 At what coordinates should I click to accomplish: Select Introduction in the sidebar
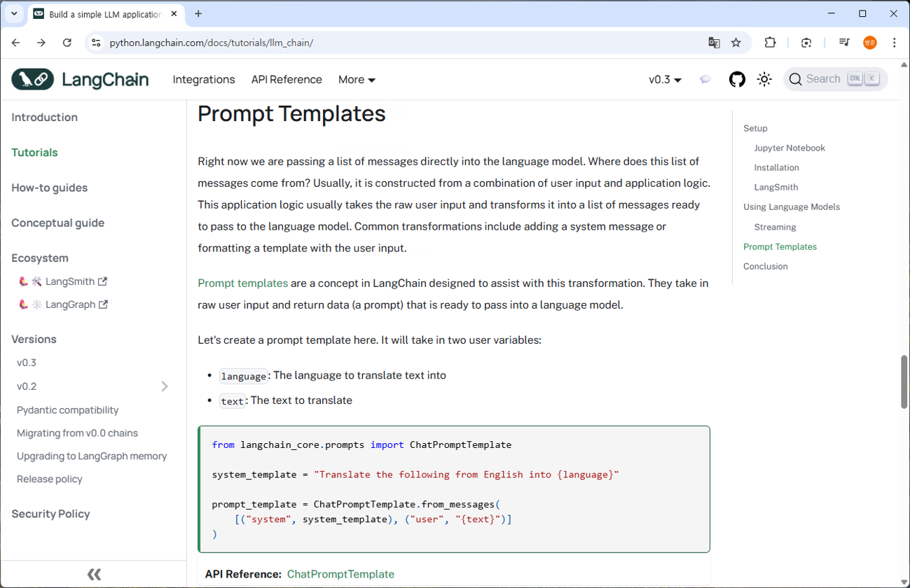click(x=44, y=118)
